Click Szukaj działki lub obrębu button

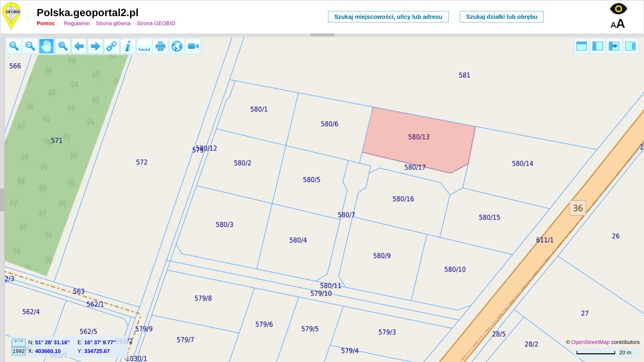click(x=502, y=17)
